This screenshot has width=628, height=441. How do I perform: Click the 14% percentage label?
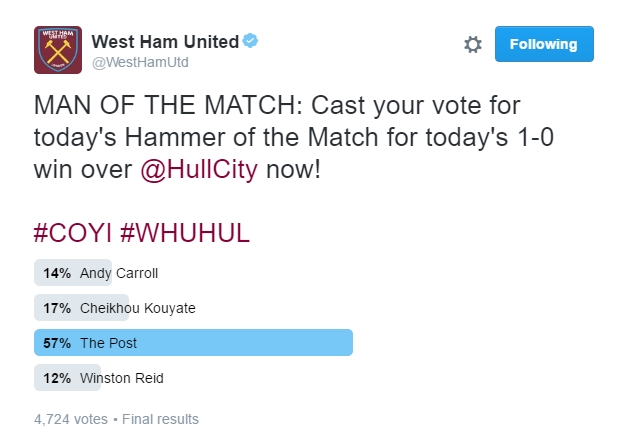click(57, 273)
